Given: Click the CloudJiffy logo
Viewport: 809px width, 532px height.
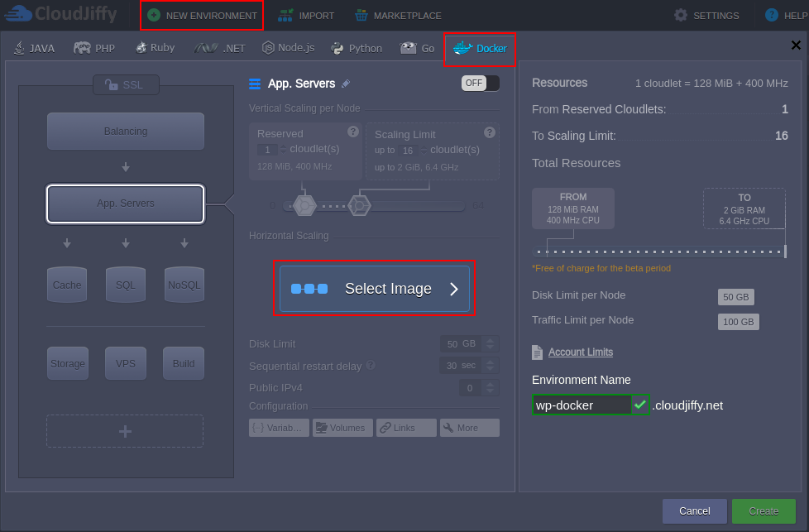Looking at the screenshot, I should coord(61,14).
